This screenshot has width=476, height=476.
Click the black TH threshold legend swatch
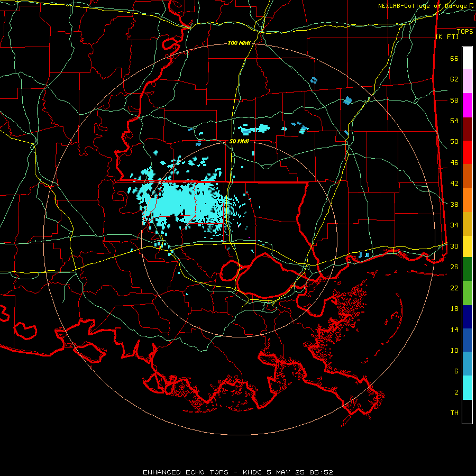(x=467, y=411)
